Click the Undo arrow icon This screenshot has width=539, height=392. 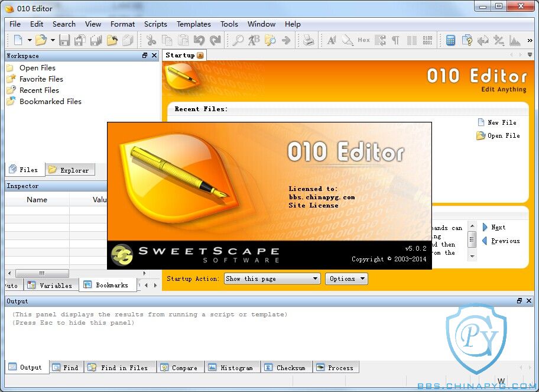point(199,40)
